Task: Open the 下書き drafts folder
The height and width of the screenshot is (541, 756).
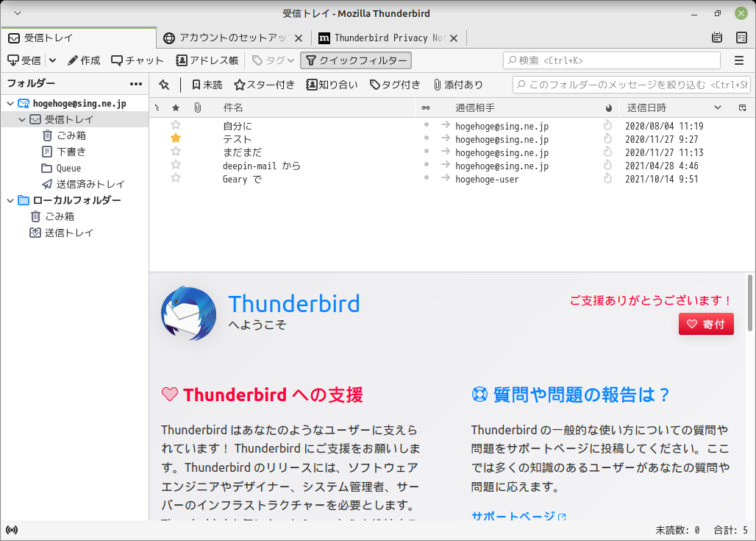Action: [x=64, y=152]
